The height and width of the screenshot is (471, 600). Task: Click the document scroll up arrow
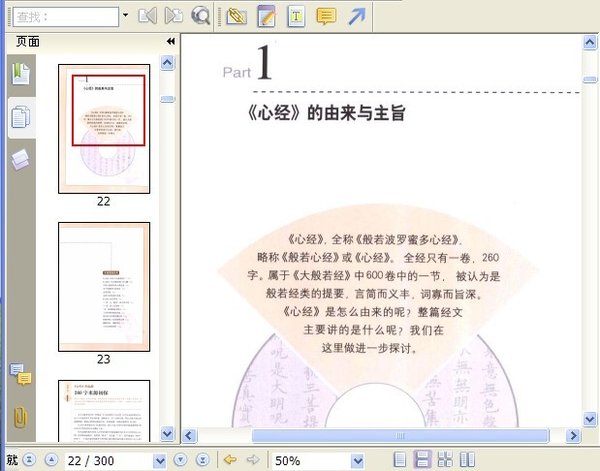point(590,42)
